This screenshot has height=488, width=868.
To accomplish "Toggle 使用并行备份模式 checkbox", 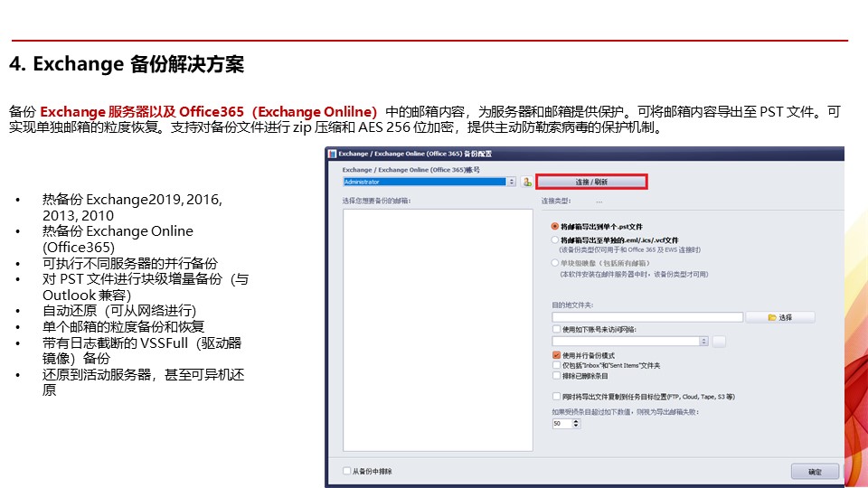I will tap(556, 355).
